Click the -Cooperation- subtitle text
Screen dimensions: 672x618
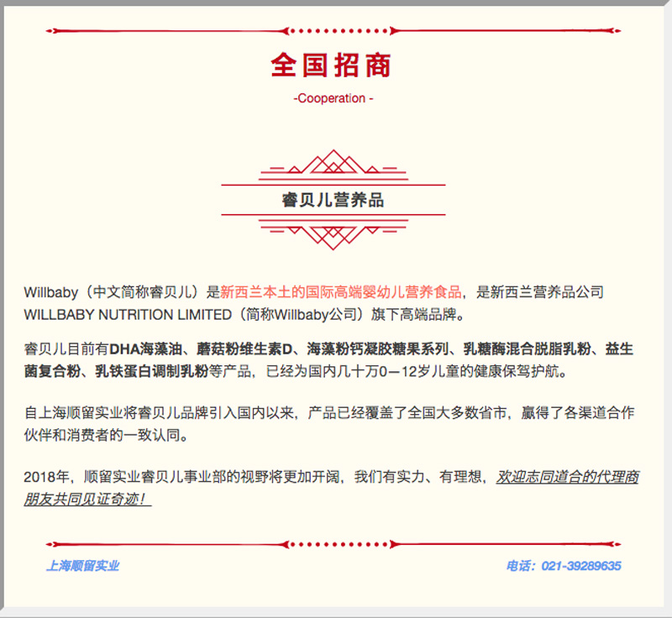tap(333, 98)
